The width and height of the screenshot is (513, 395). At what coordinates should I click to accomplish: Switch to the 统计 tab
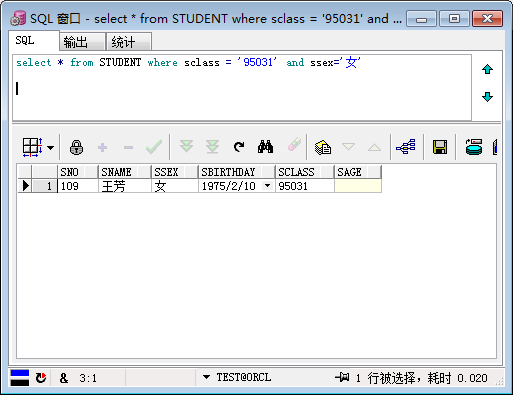pos(129,42)
